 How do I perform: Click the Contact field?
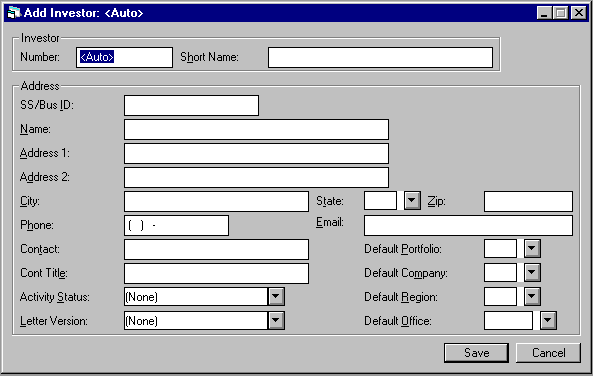[x=216, y=249]
